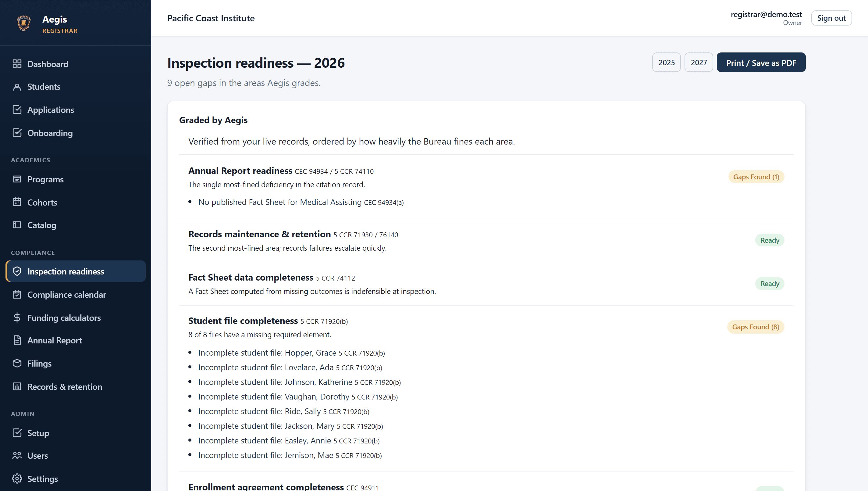
Task: Click the Setup checkbox icon
Action: click(x=17, y=433)
